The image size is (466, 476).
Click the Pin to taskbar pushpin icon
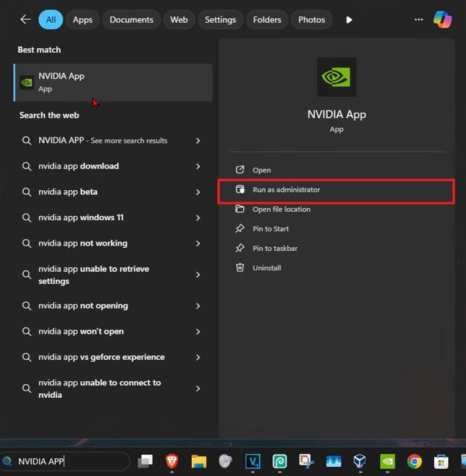tap(239, 248)
